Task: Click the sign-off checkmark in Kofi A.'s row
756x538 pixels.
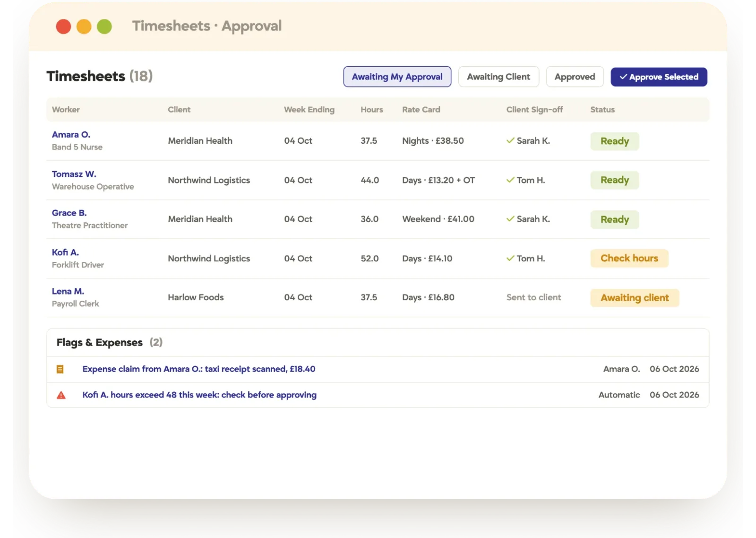Action: 510,258
